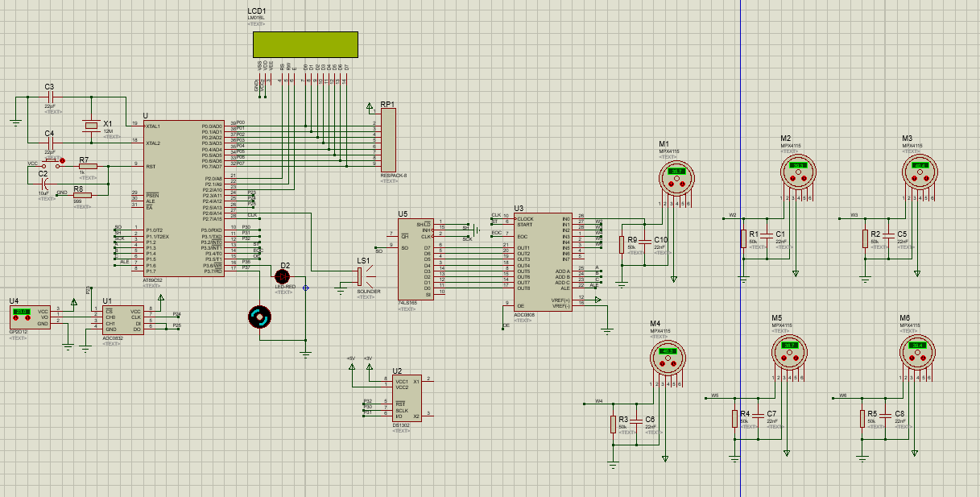Select pressure sensor M5 MPX4115
This screenshot has width=980, height=497.
pos(788,351)
